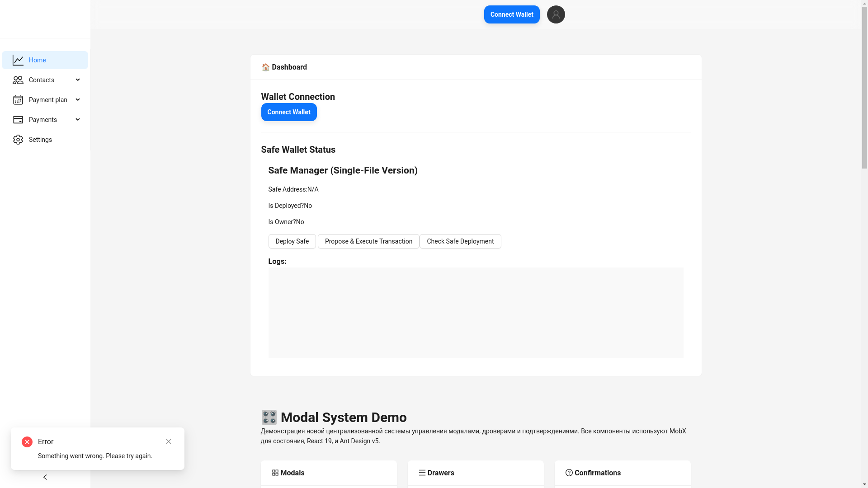Click the Dashboard house icon
The image size is (868, 488).
coord(265,67)
